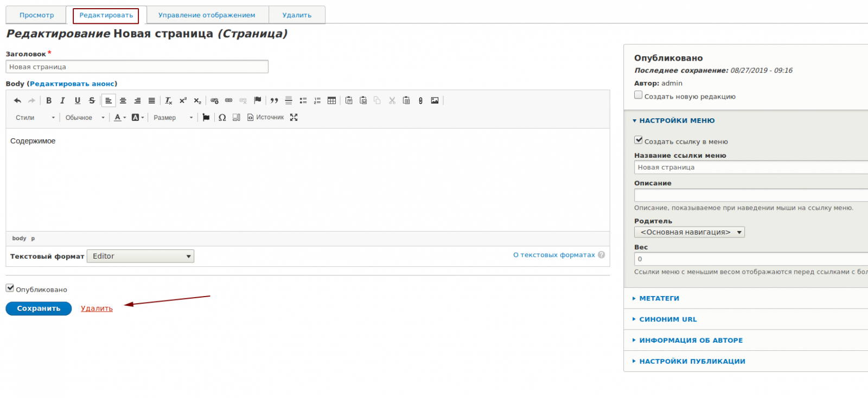The width and height of the screenshot is (868, 398).
Task: Switch to the Просмотр tab
Action: coord(36,15)
